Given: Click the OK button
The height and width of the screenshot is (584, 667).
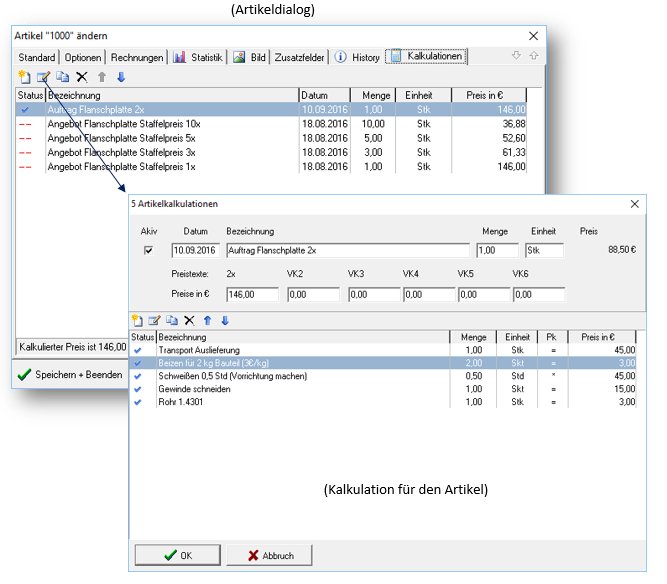Looking at the screenshot, I should coord(178,555).
